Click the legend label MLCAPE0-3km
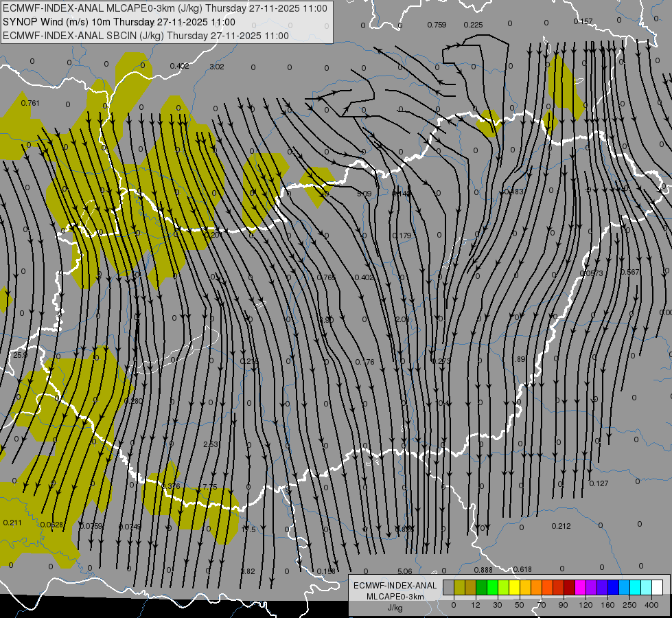 click(x=395, y=597)
